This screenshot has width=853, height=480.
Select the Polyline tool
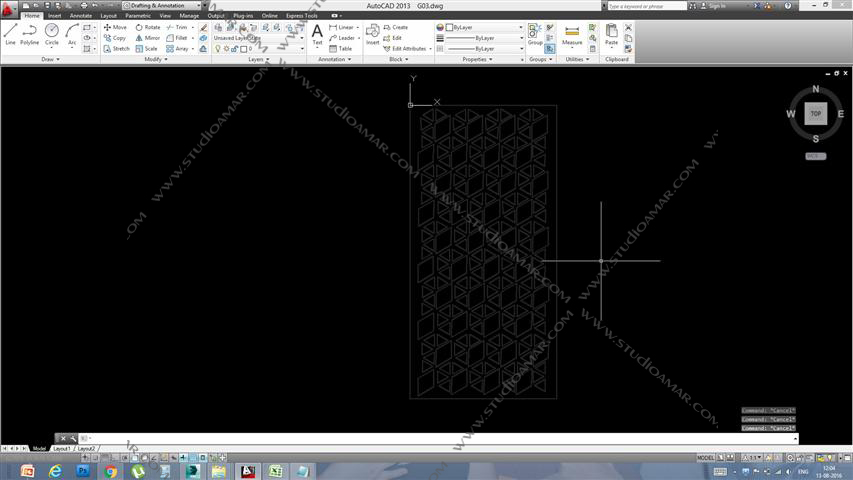pyautogui.click(x=29, y=34)
